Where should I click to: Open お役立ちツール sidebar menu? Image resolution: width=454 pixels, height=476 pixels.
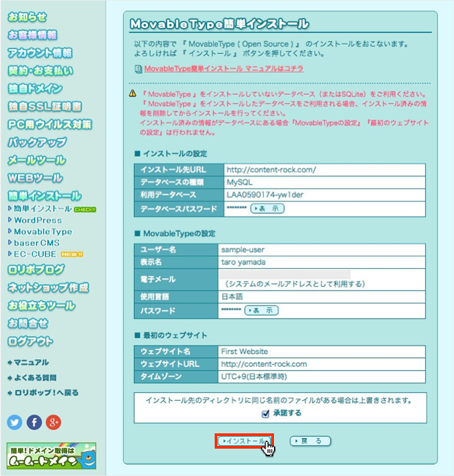[41, 305]
